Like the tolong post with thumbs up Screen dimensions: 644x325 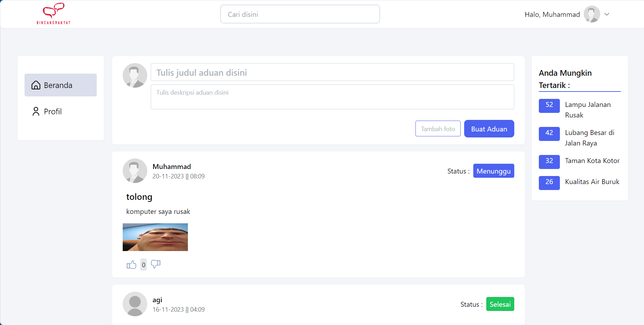(131, 264)
